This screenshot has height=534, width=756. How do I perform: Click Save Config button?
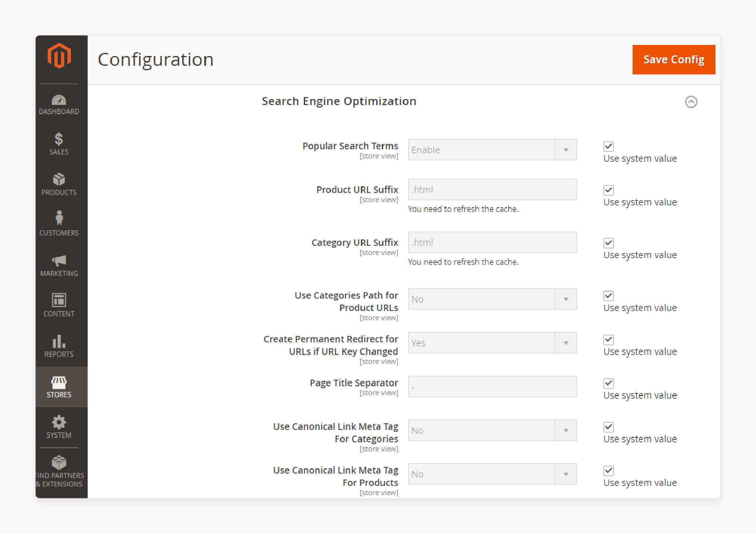(673, 59)
